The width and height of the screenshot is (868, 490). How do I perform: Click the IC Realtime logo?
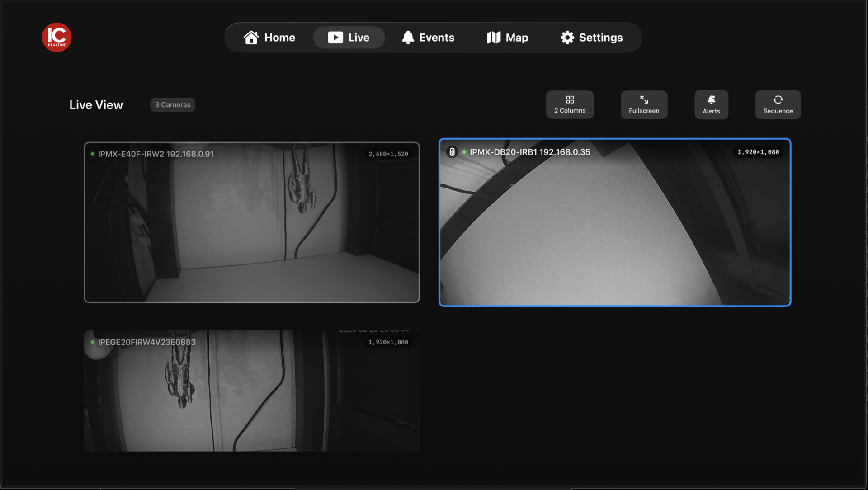[57, 38]
